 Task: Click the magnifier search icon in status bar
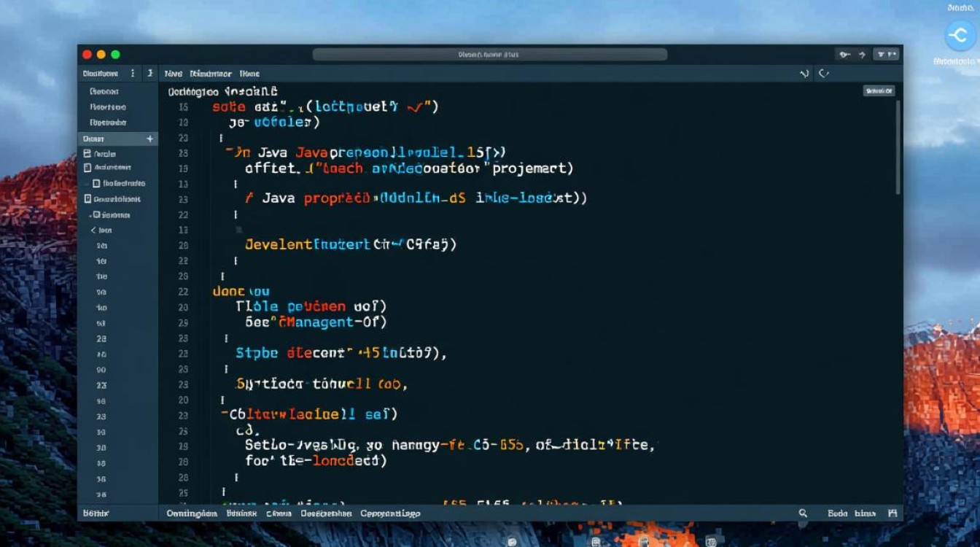(803, 513)
